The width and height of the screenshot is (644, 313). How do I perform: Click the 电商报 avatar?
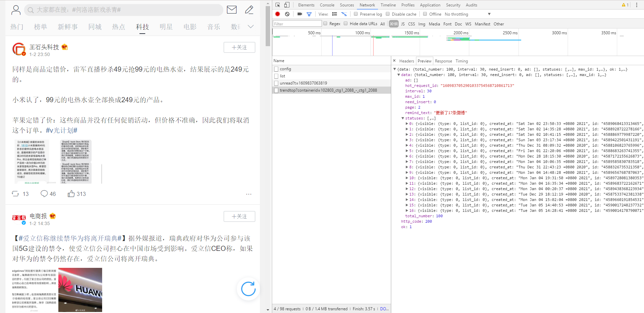pyautogui.click(x=19, y=218)
